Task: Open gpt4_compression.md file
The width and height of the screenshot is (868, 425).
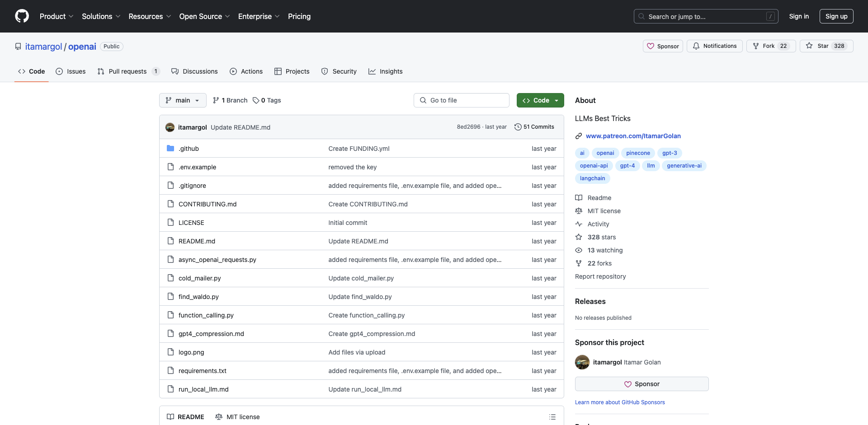Action: pos(211,334)
